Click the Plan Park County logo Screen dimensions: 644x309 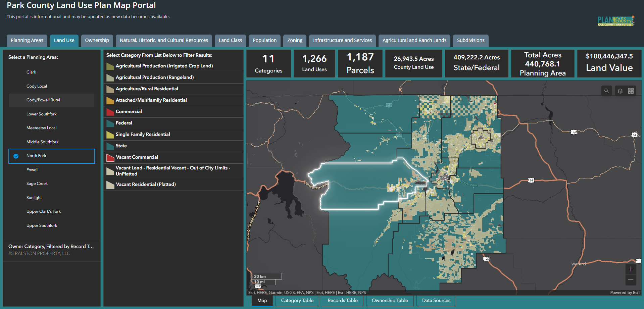pyautogui.click(x=616, y=21)
